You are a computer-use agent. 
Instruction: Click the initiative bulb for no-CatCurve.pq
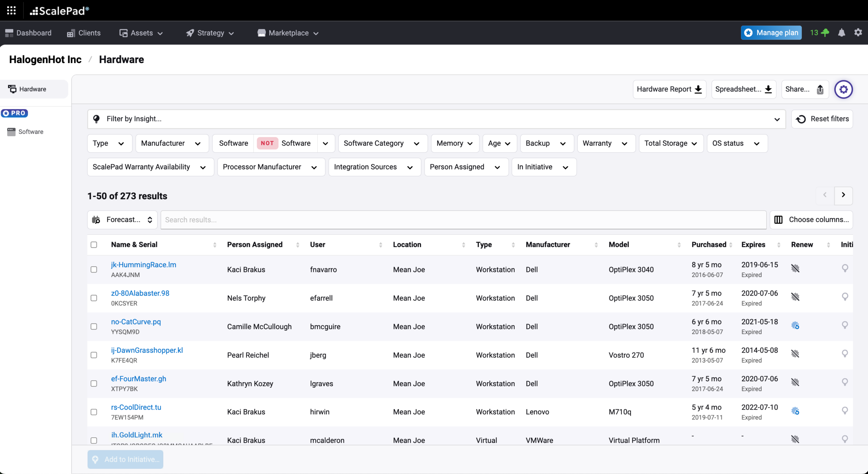845,325
